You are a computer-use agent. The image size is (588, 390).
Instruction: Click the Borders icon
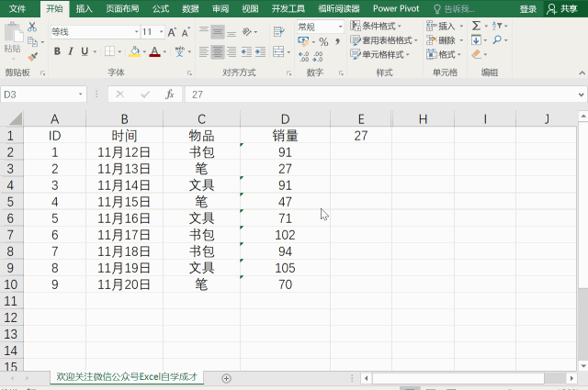107,51
